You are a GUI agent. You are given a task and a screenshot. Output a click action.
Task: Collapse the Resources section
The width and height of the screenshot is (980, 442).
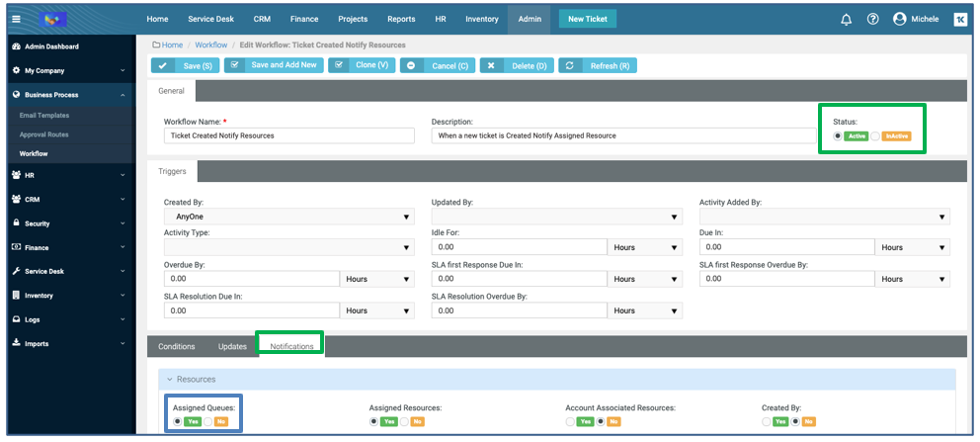tap(169, 379)
